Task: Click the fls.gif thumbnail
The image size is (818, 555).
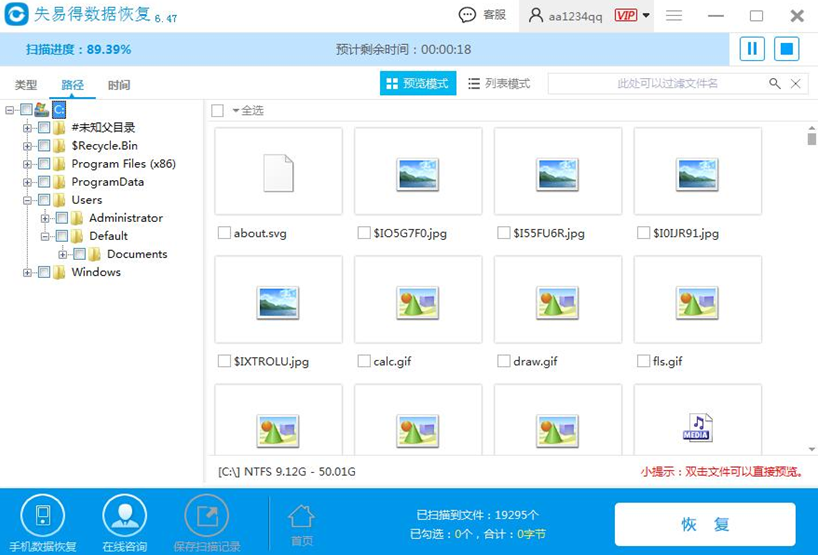Action: pos(697,299)
